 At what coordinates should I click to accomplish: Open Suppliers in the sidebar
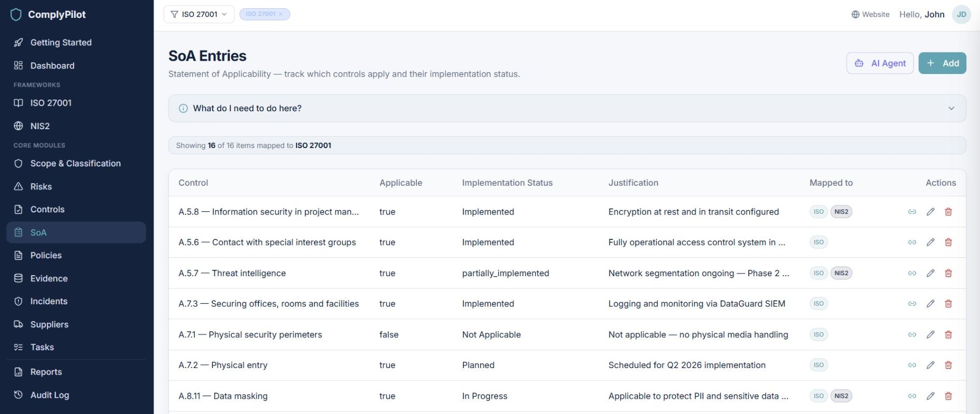point(76,325)
